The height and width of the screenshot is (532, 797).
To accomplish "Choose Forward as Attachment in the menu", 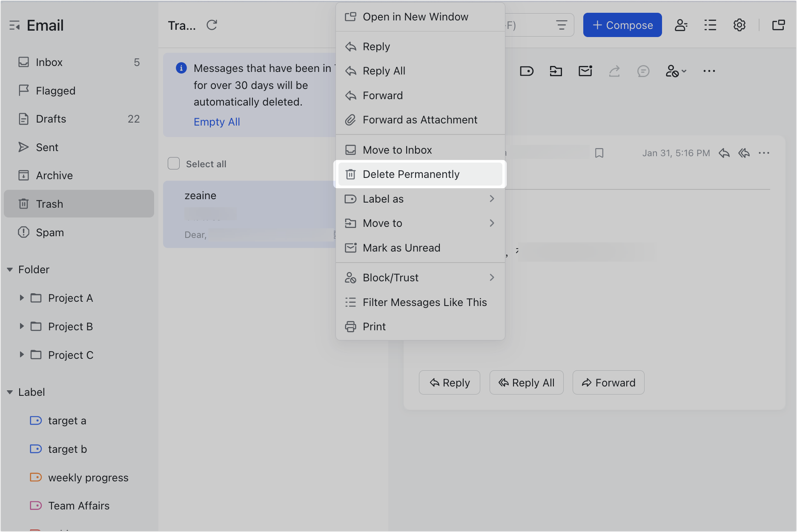I will (x=420, y=120).
